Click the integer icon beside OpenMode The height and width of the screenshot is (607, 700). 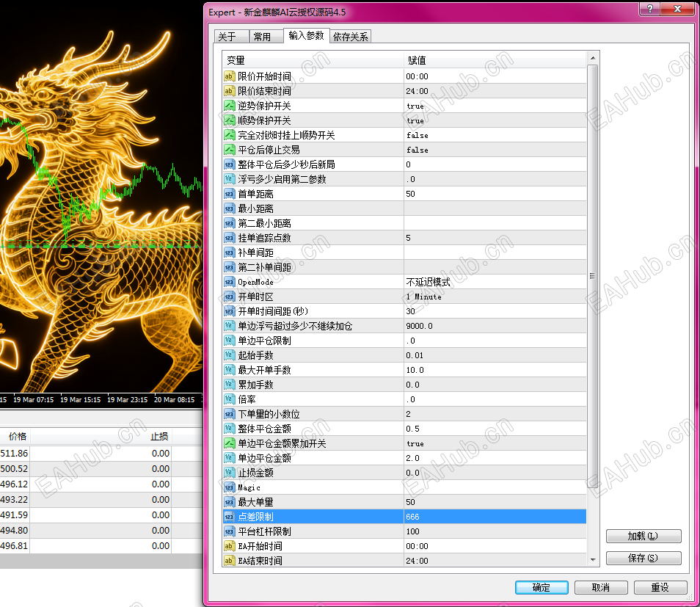pos(229,282)
